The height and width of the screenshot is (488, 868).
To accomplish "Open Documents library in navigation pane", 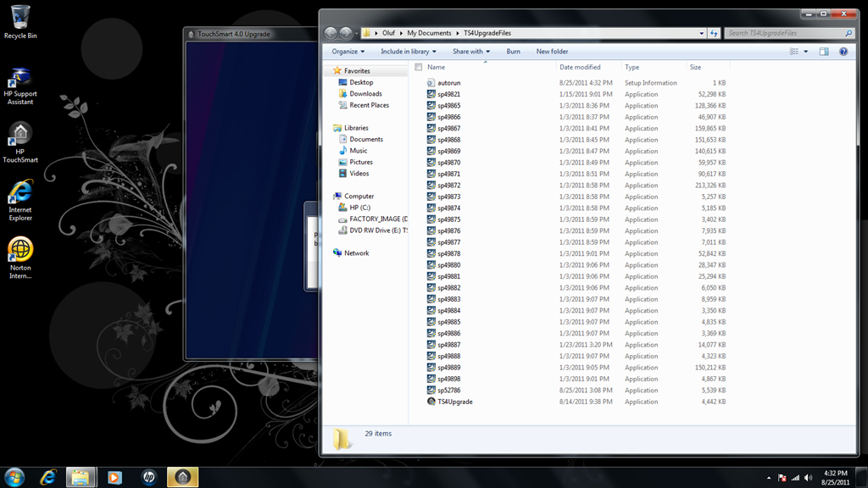I will [366, 140].
